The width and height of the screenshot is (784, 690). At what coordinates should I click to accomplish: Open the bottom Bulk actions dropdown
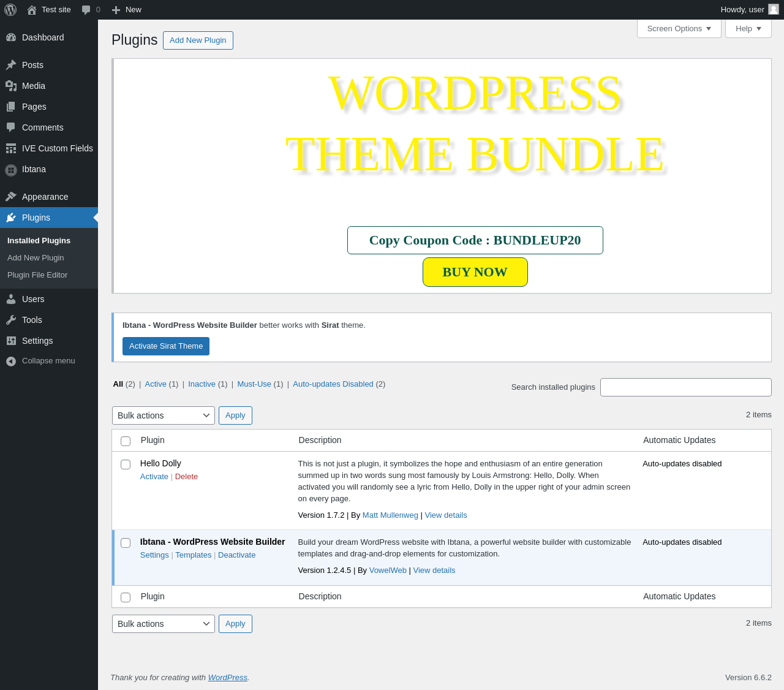(164, 624)
